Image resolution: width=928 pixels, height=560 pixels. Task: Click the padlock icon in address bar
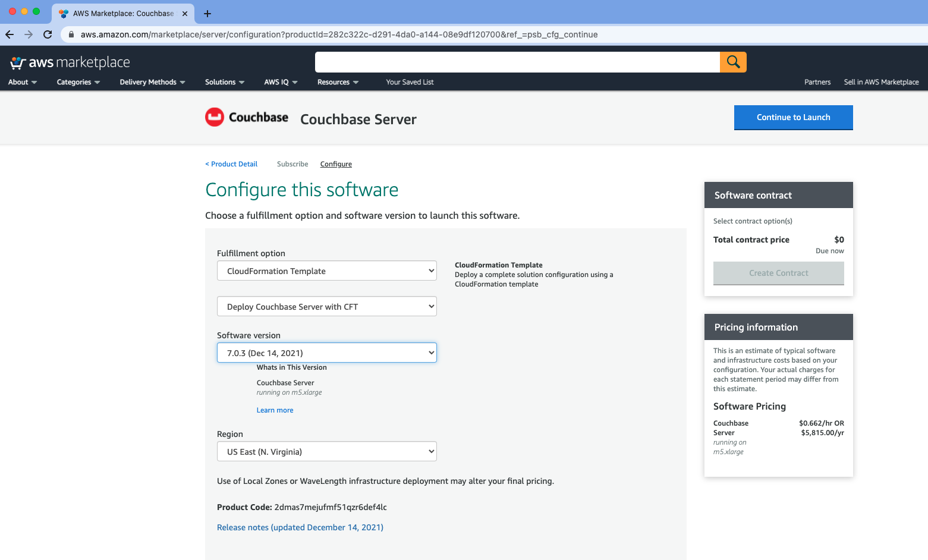[71, 34]
